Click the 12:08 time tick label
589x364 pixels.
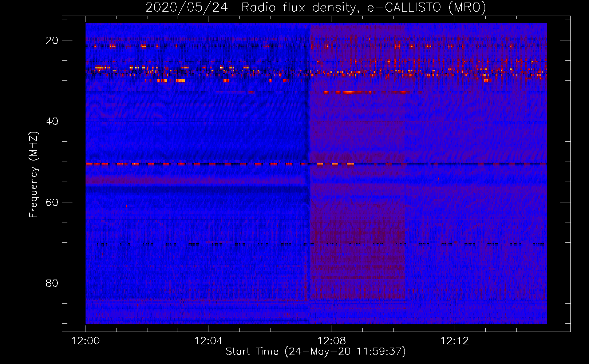click(332, 341)
